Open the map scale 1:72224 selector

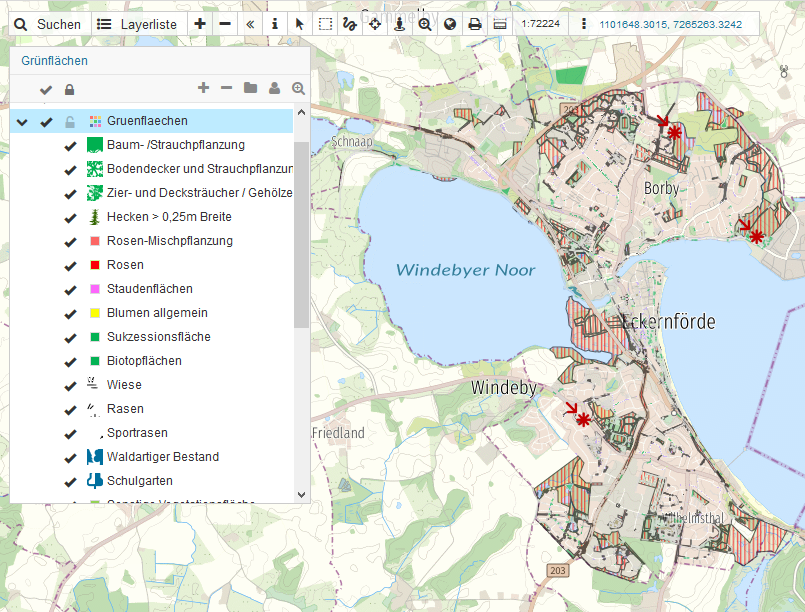(540, 23)
